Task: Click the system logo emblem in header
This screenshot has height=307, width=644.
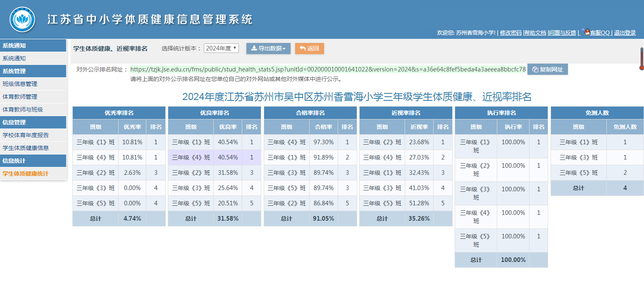Action: point(22,19)
